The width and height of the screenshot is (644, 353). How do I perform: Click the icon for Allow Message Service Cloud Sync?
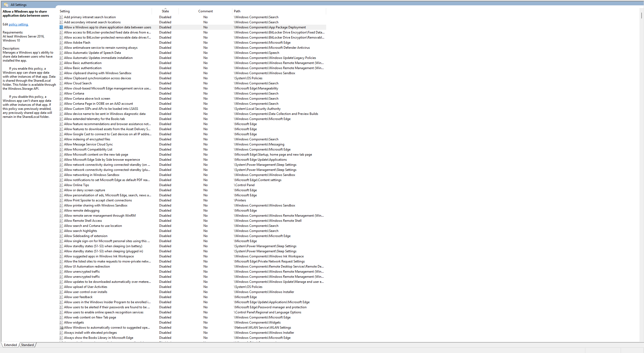click(61, 144)
